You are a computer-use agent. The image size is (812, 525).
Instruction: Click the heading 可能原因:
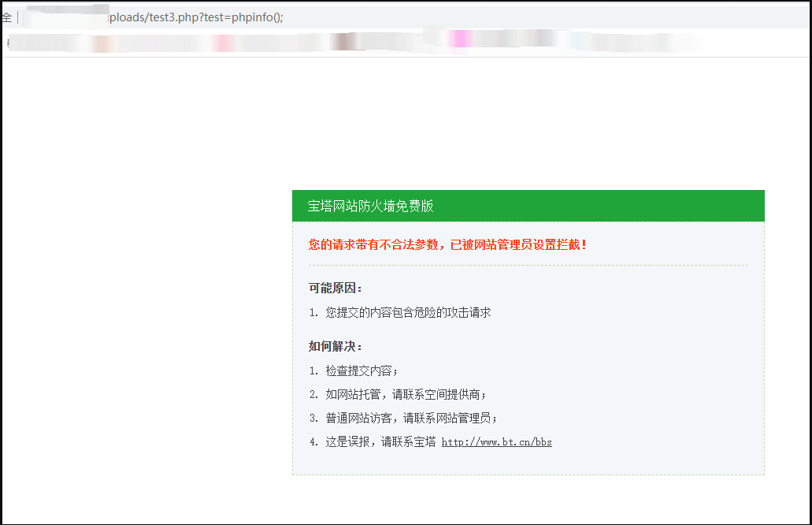(x=335, y=289)
